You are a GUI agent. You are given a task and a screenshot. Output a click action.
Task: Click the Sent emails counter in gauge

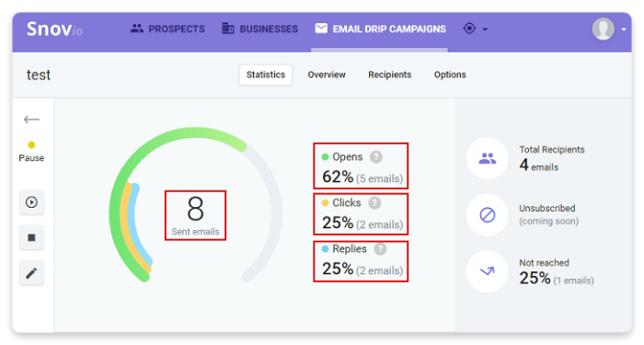click(x=195, y=215)
